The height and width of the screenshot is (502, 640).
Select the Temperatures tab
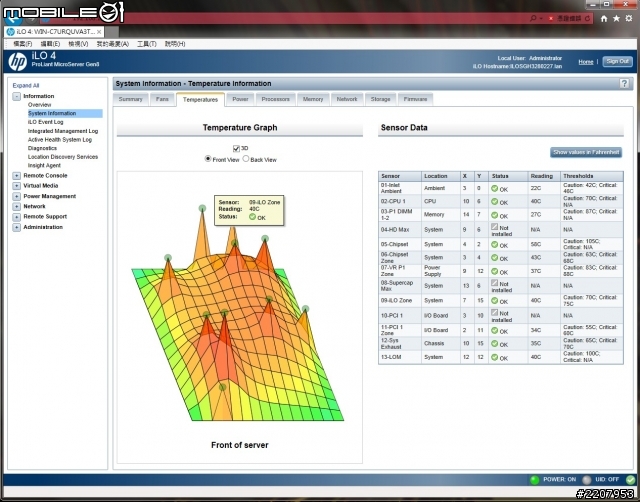(200, 100)
